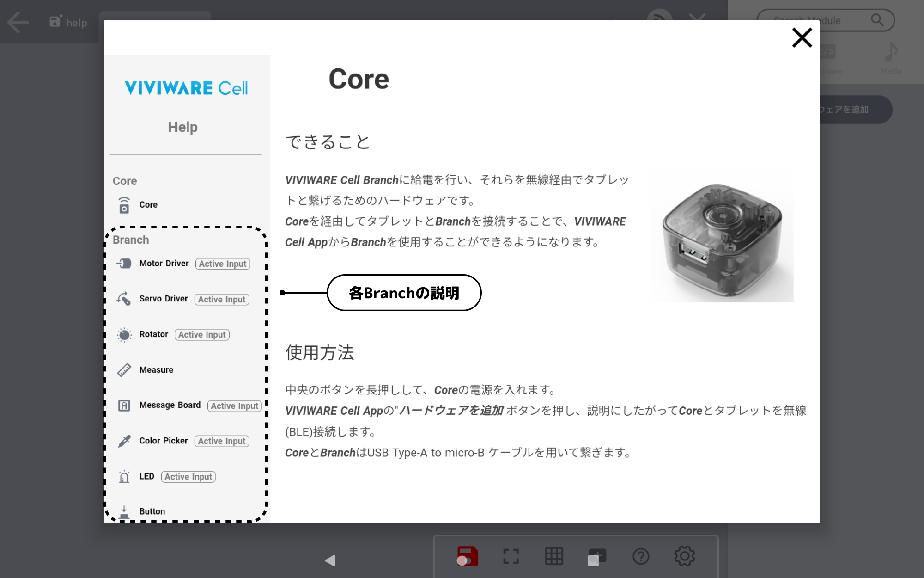Click the Measure ruler icon

coord(124,369)
